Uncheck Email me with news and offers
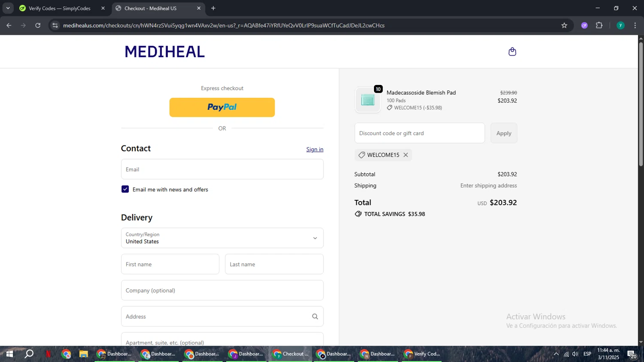Image resolution: width=644 pixels, height=362 pixels. point(125,189)
